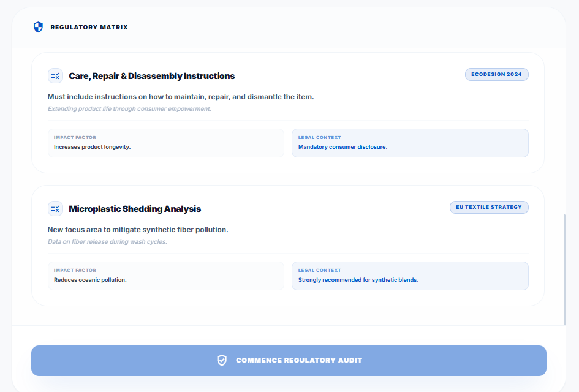
Task: Select the EU TEXTILE STRATEGY badge
Action: tap(488, 207)
